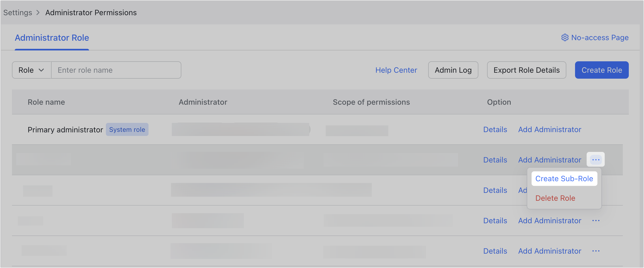Choose Create Sub-Role from the menu
Image resolution: width=644 pixels, height=268 pixels.
564,179
